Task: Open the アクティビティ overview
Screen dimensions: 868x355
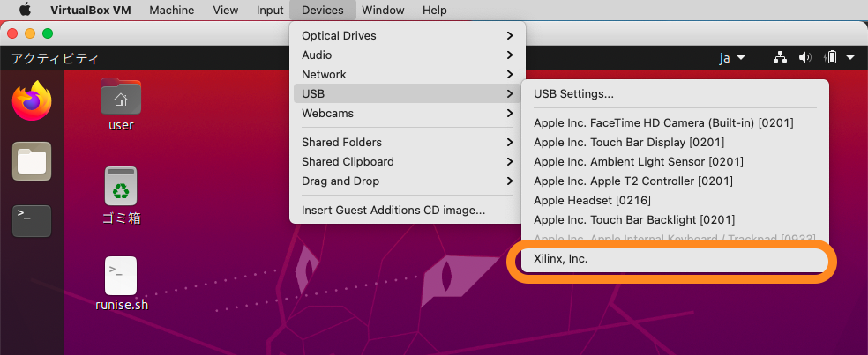Action: tap(56, 59)
